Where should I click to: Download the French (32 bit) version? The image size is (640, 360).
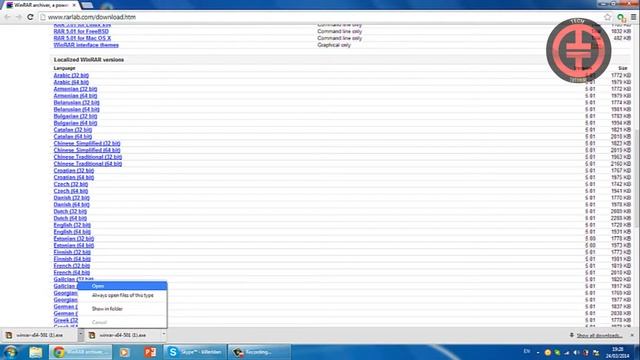click(72, 266)
